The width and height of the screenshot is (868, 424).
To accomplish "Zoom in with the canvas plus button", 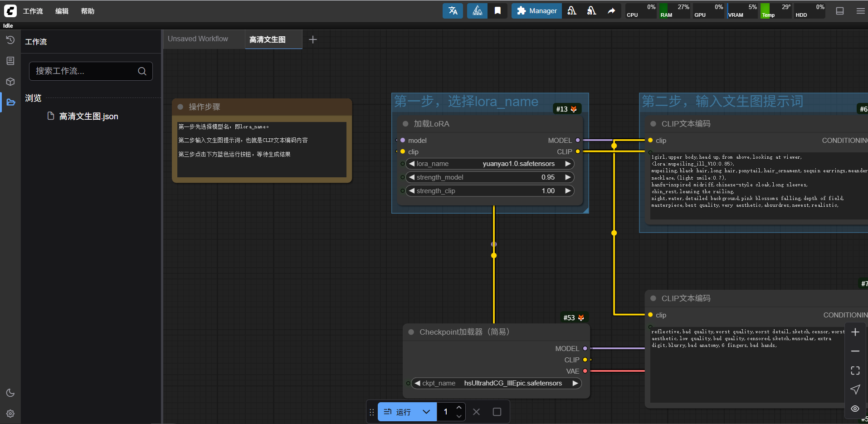I will click(855, 332).
